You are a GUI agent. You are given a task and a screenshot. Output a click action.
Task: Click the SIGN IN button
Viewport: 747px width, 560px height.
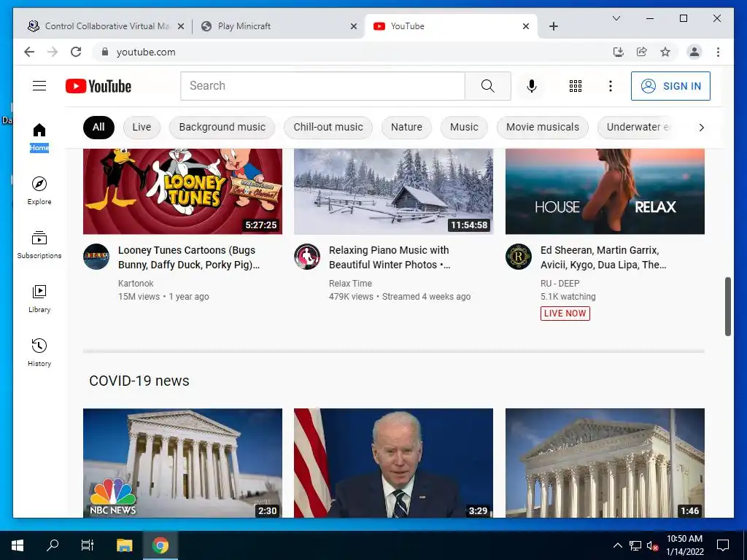670,86
